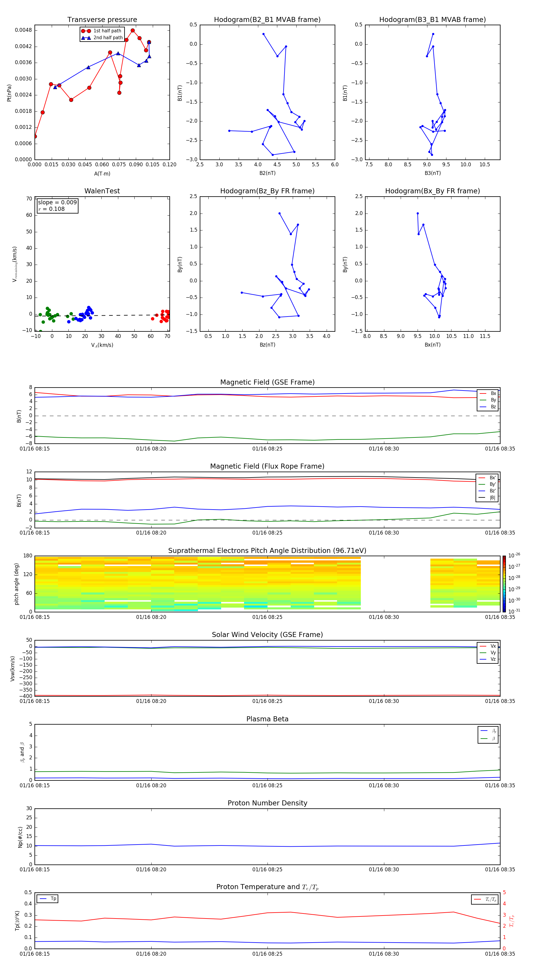The width and height of the screenshot is (535, 980).
Task: Click the "Tp(10⁶K)" y-axis label
Action: 17,921
